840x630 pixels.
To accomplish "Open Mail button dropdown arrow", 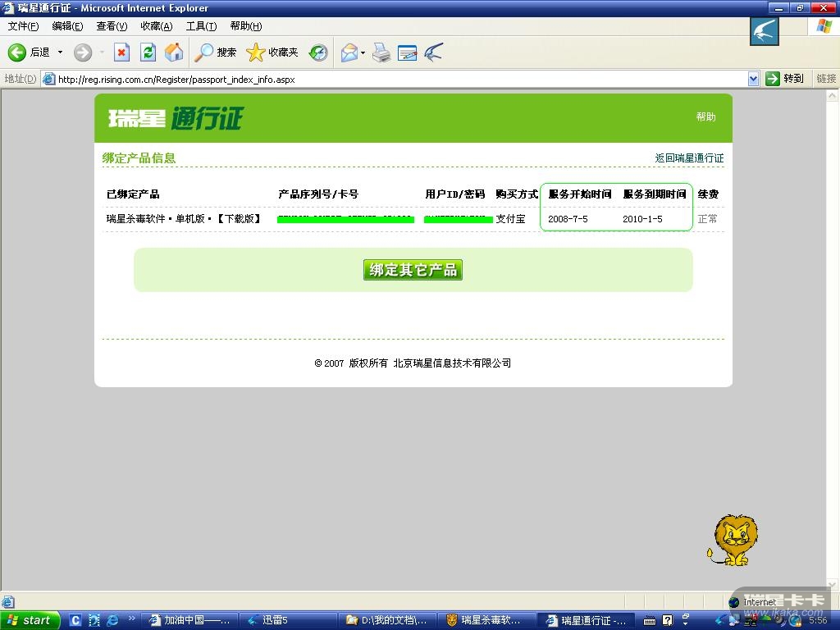I will click(x=363, y=52).
